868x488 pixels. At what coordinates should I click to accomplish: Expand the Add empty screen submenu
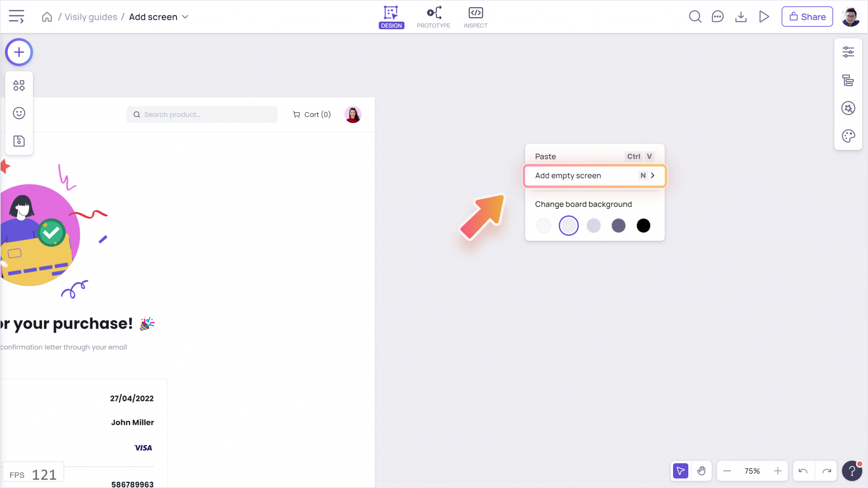[x=653, y=175]
